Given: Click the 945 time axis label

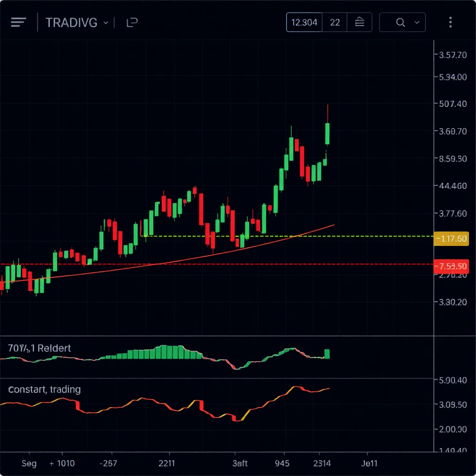Looking at the screenshot, I should tap(282, 463).
